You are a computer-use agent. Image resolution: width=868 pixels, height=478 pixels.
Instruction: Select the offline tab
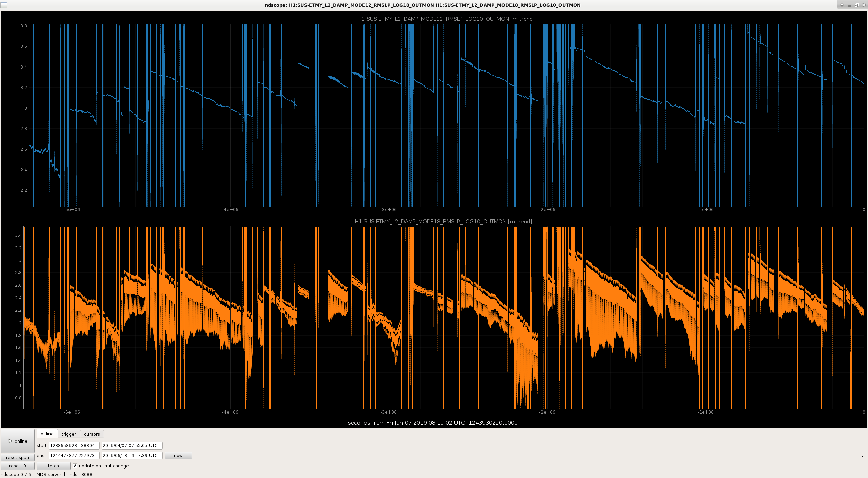(47, 434)
